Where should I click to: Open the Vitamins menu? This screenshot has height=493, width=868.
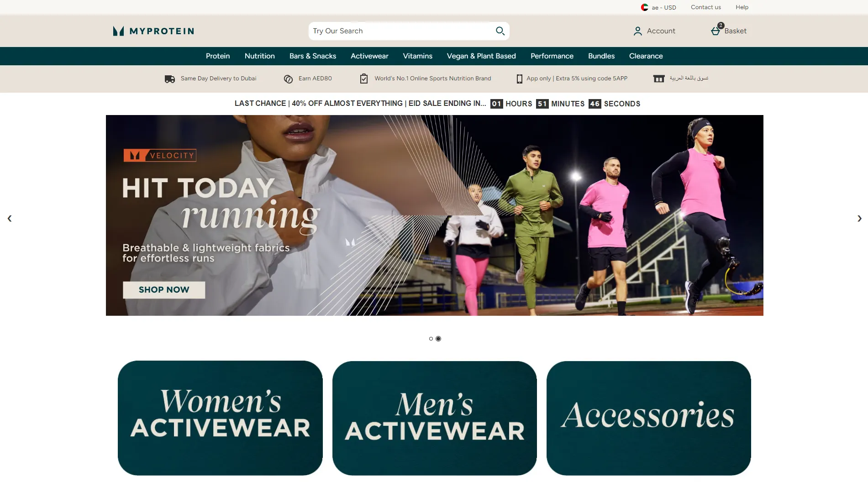[418, 56]
